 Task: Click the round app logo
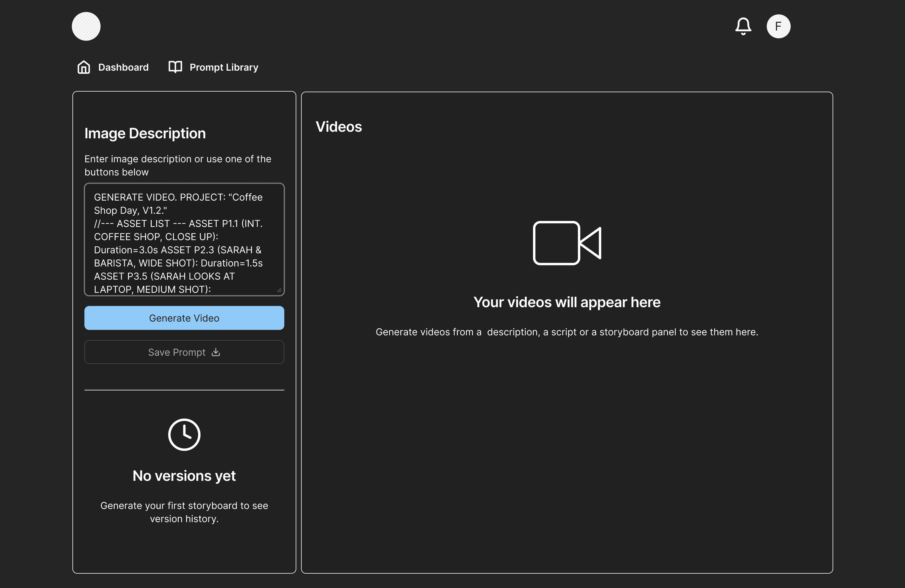click(86, 26)
